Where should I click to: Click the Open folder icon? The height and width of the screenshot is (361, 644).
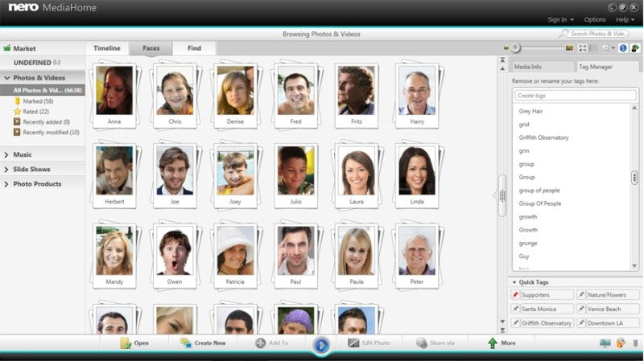pos(126,343)
